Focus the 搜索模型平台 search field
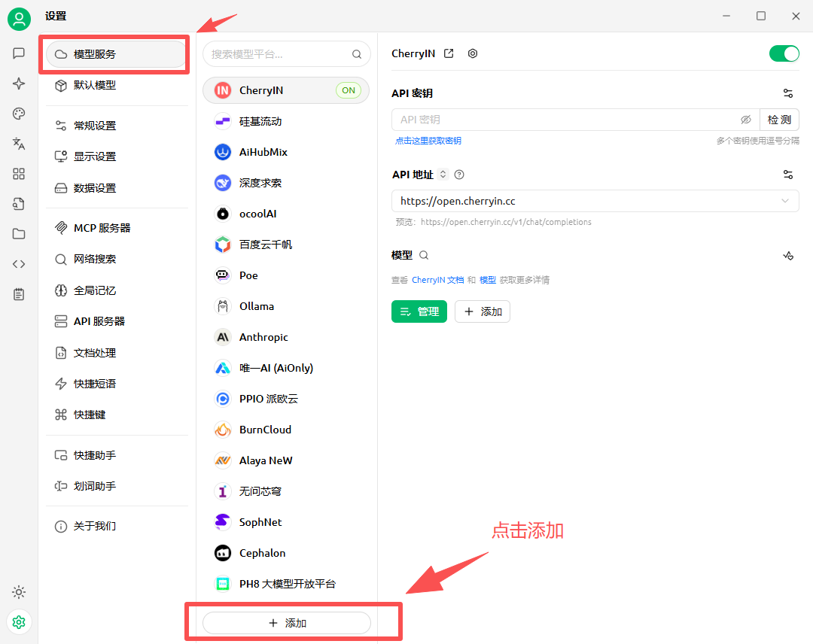Image resolution: width=813 pixels, height=644 pixels. pos(287,54)
